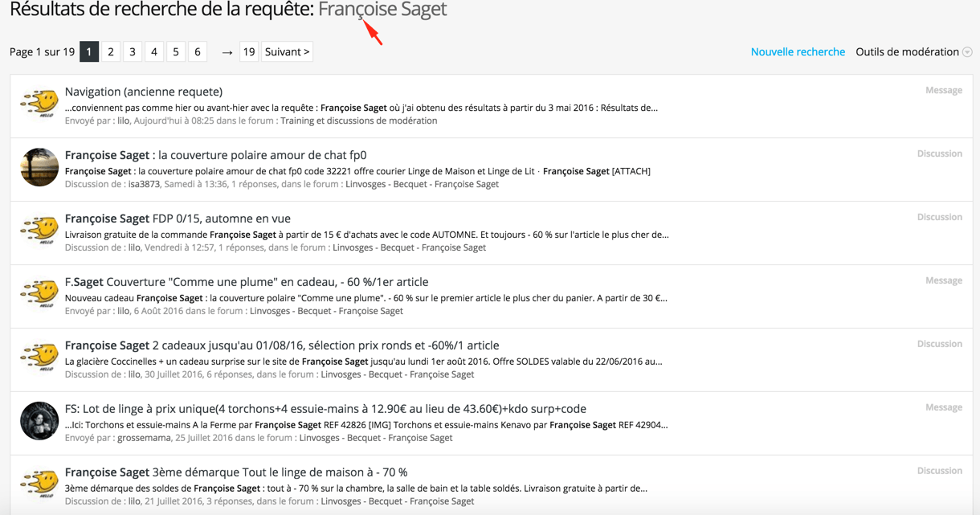Jump to results page 3
The height and width of the screenshot is (515, 980).
(133, 51)
